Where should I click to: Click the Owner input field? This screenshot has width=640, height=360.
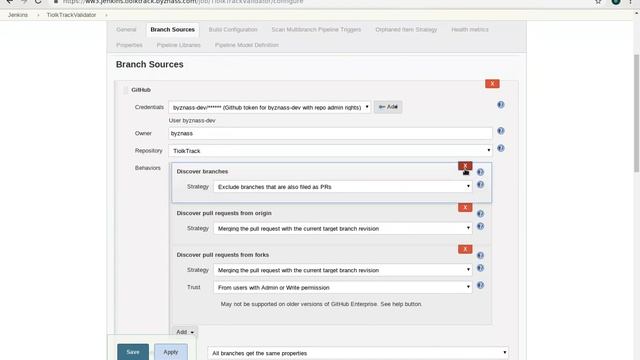click(x=330, y=133)
